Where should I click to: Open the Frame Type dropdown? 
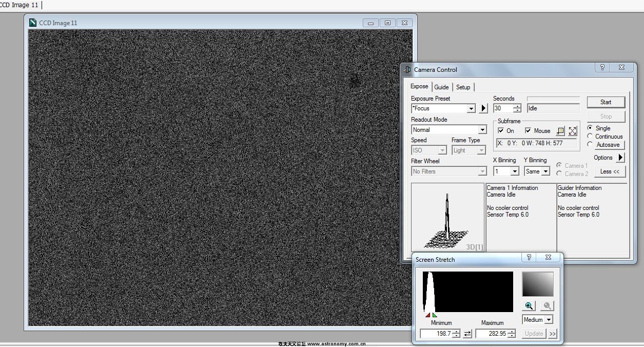point(481,150)
